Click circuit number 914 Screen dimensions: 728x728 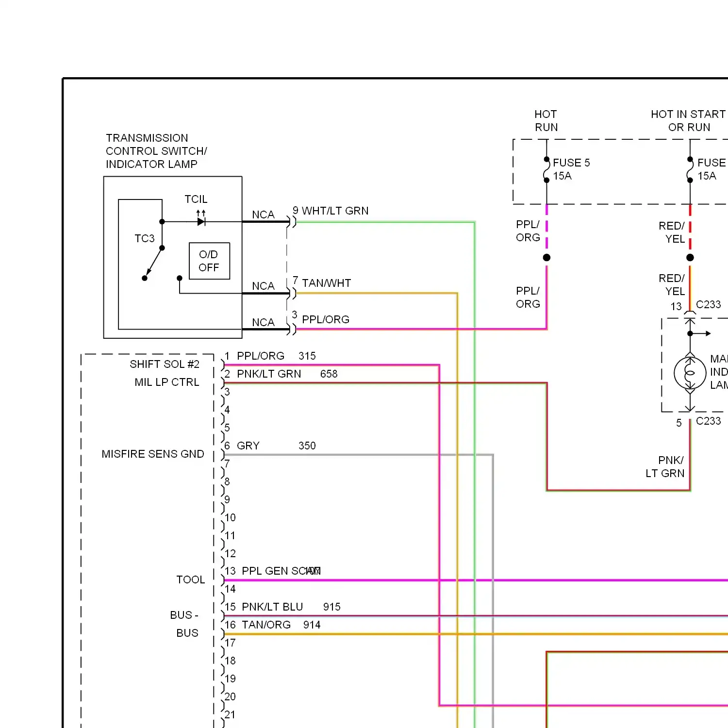click(312, 625)
